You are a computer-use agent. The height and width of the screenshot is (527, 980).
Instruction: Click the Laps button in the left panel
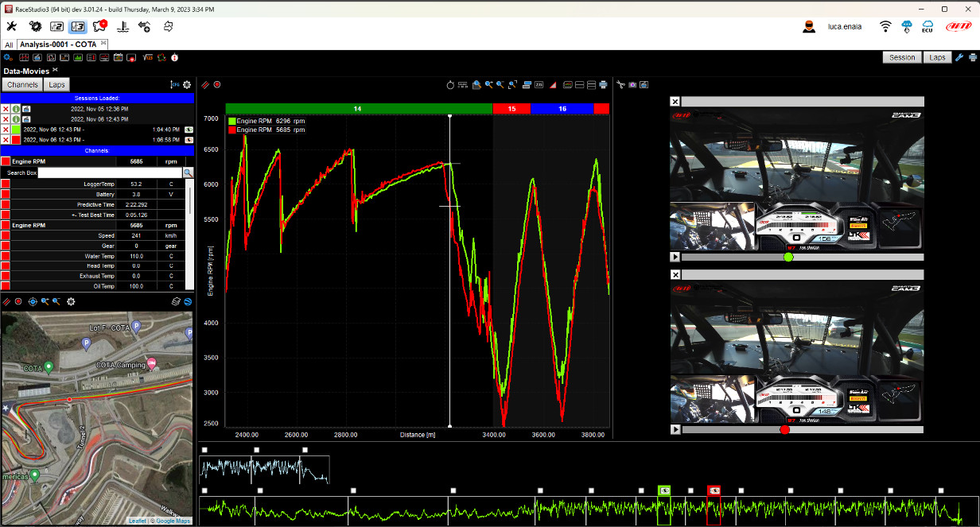[56, 84]
